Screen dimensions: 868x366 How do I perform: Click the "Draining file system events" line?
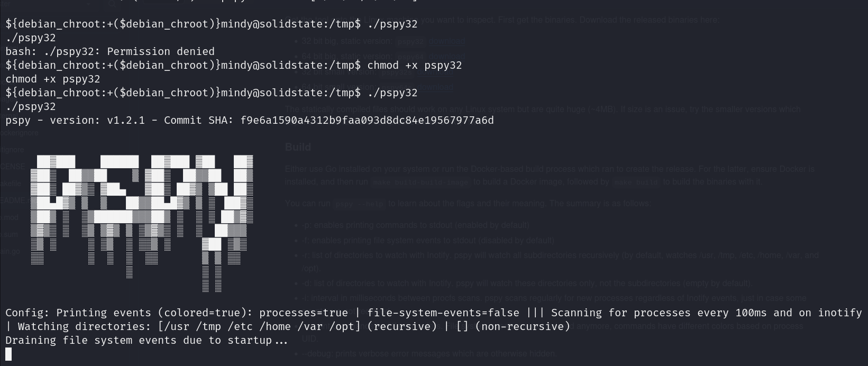pos(147,340)
